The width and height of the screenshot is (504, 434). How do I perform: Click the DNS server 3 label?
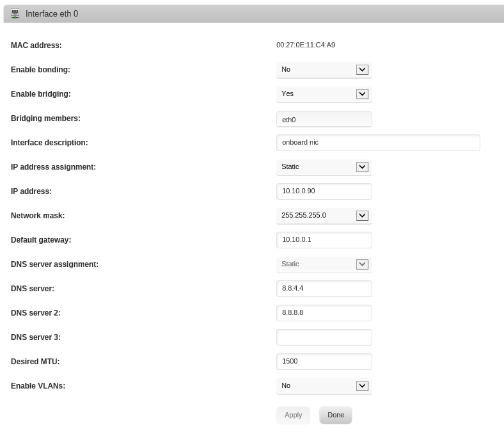(36, 337)
